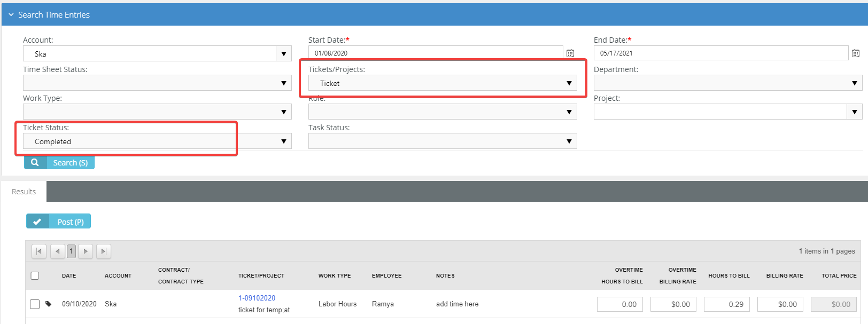This screenshot has width=868, height=324.
Task: Check the 09/10/2020 time entry row
Action: click(x=35, y=304)
